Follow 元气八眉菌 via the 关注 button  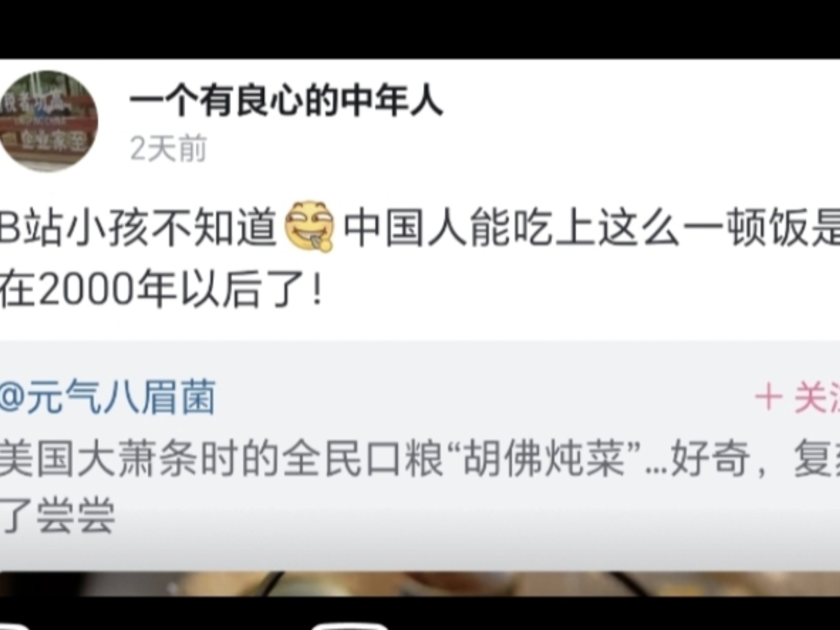(797, 398)
